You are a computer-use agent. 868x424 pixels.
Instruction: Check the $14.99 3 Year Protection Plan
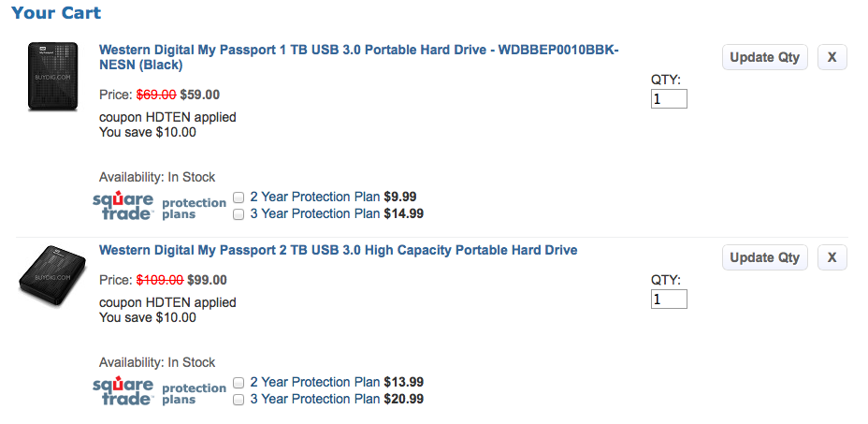pos(239,214)
